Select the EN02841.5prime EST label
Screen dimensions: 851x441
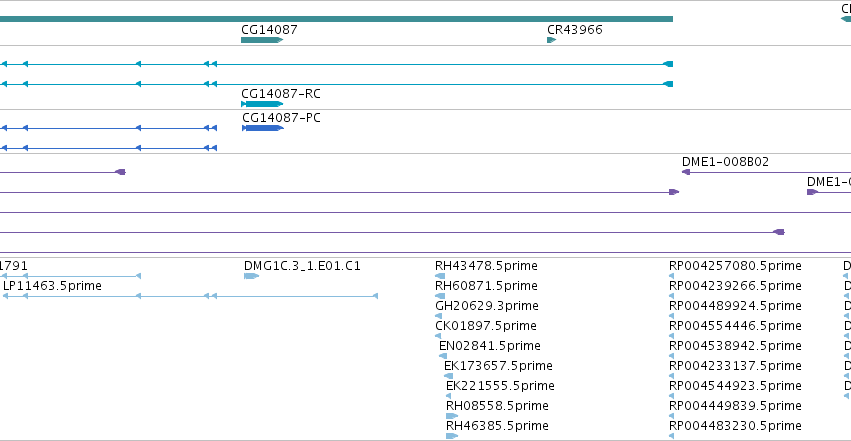click(490, 346)
